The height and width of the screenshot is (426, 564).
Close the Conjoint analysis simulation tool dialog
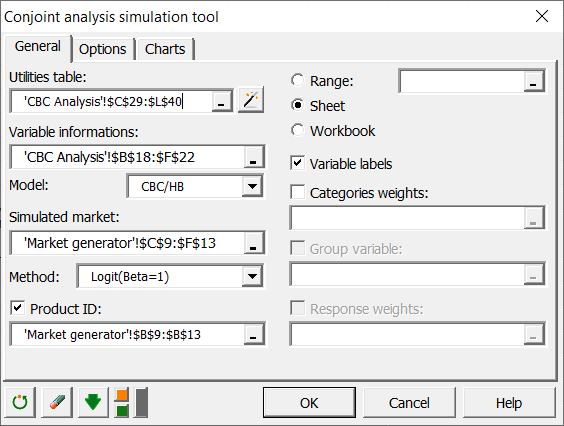[542, 16]
